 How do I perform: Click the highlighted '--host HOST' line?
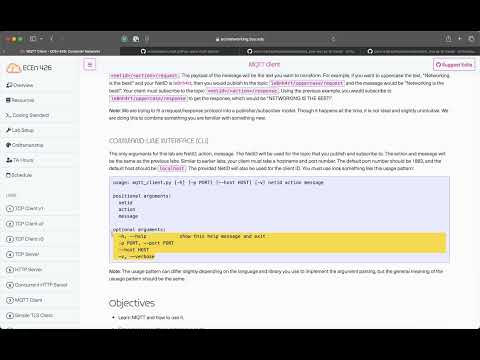click(134, 250)
